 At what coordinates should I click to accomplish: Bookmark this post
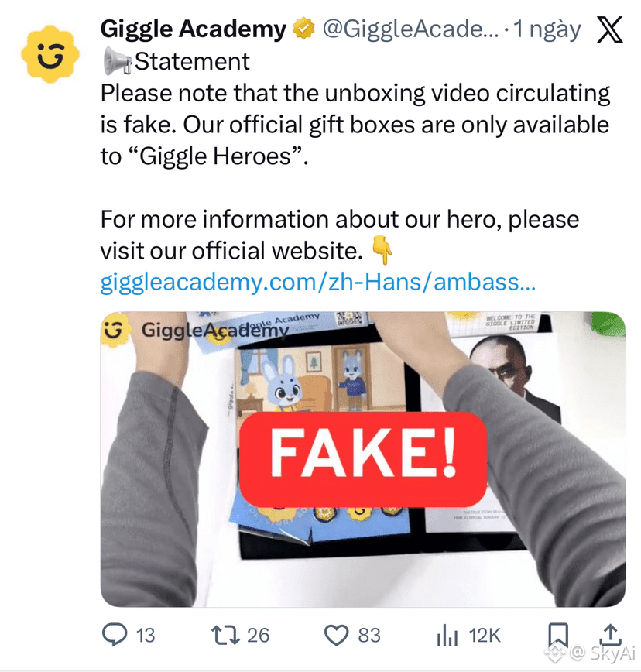coord(558,635)
